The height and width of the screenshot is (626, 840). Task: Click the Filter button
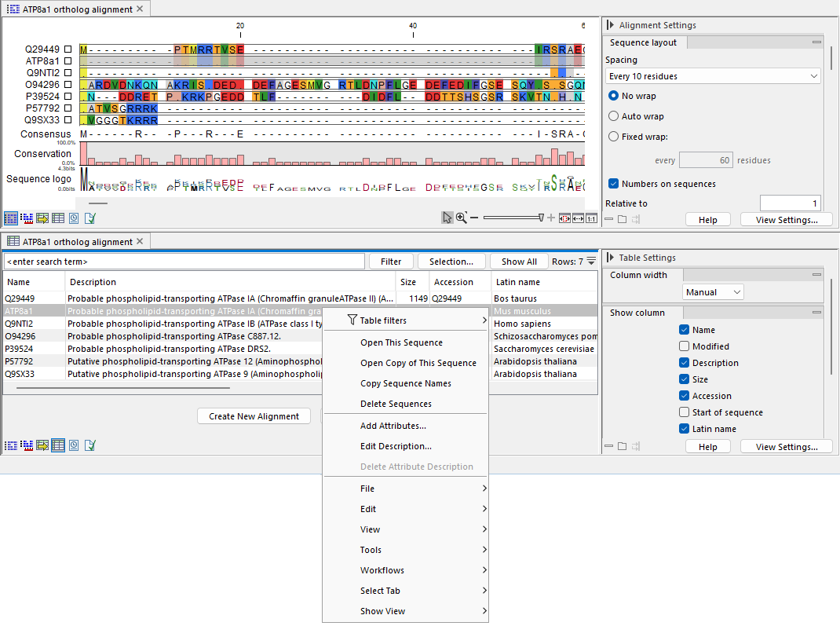tap(391, 262)
